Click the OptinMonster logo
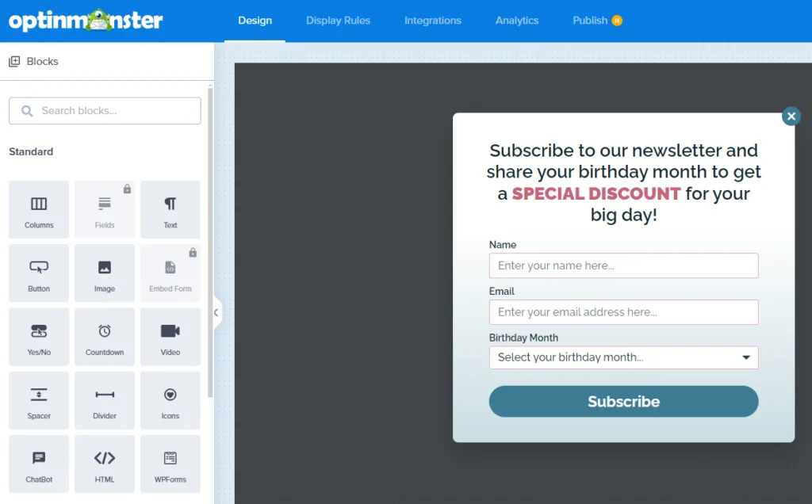Screen dimensions: 812x504 [x=86, y=20]
